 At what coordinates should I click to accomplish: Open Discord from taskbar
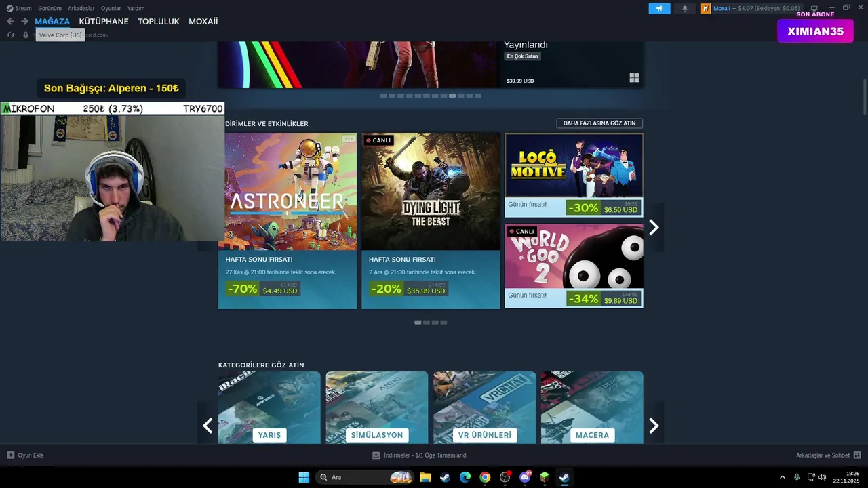525,477
